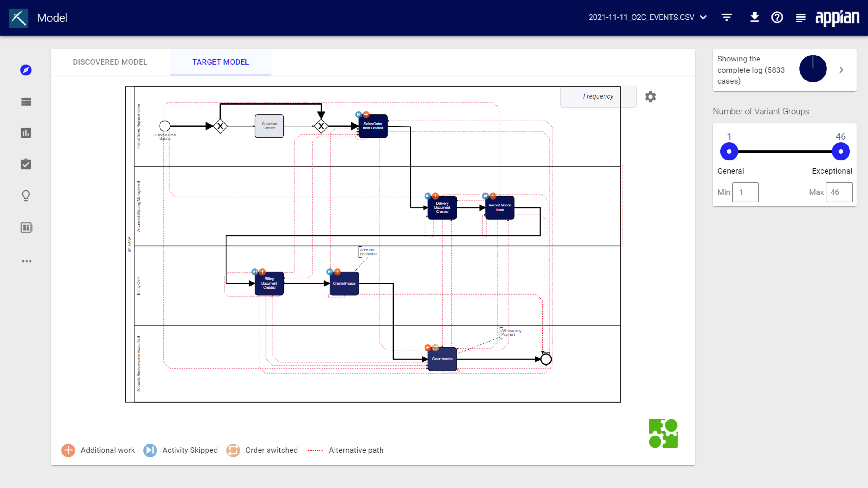Open the help question mark icon

(777, 17)
